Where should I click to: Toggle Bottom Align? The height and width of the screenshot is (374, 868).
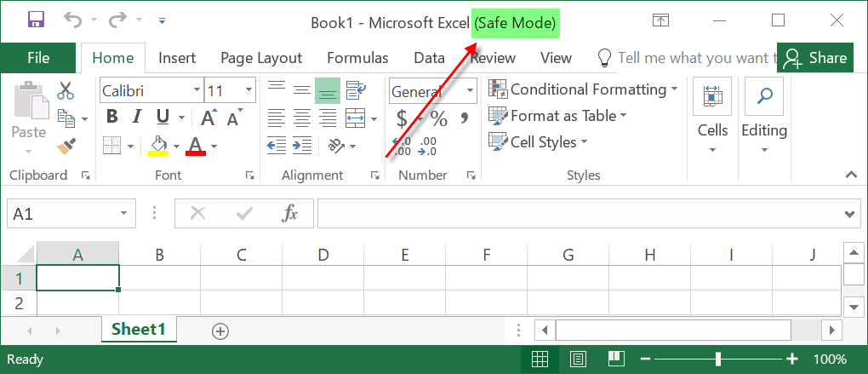(328, 91)
